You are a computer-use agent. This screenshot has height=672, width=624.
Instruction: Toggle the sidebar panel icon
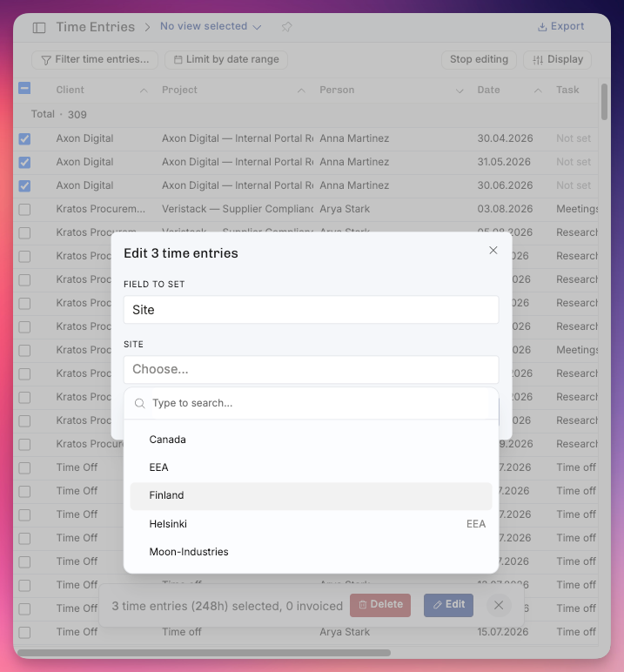click(x=39, y=28)
